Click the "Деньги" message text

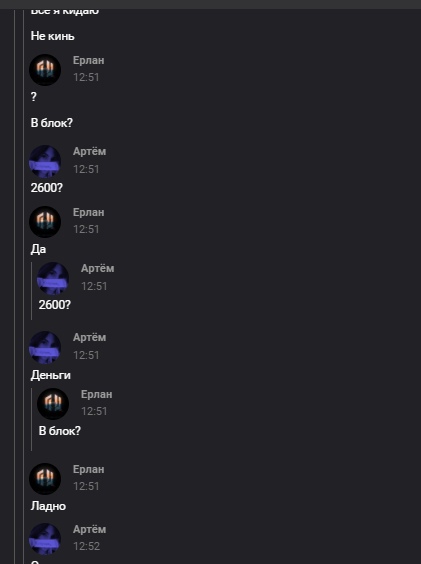(x=51, y=375)
